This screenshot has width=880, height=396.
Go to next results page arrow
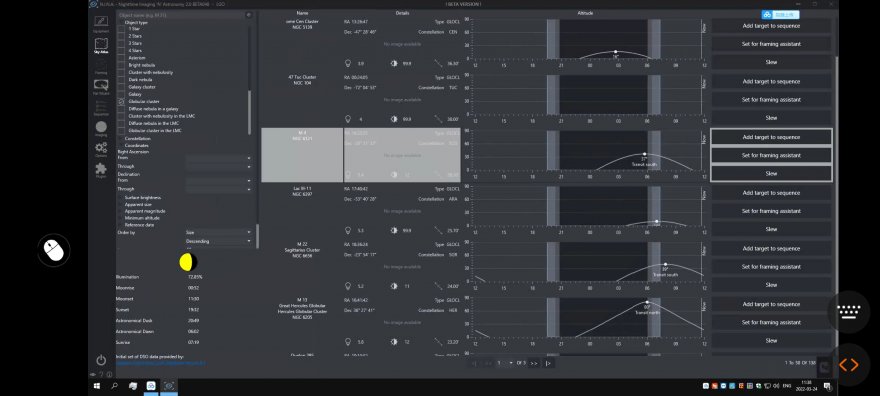click(x=534, y=363)
